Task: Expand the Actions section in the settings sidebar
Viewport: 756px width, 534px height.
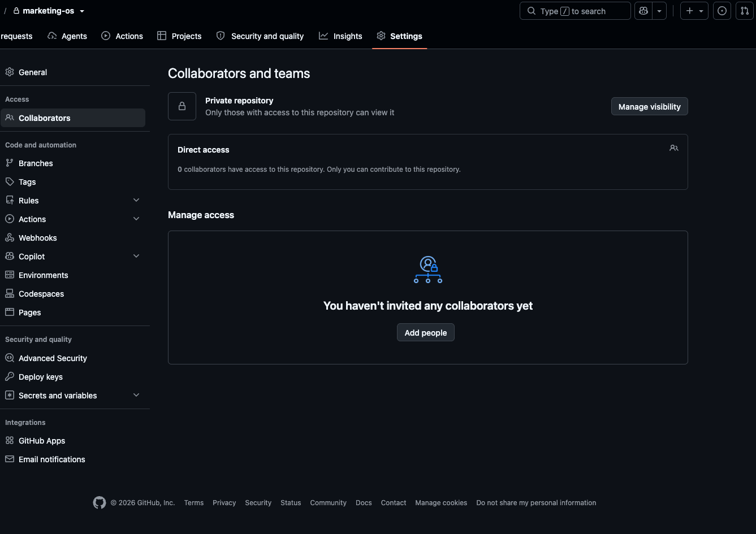Action: click(x=136, y=219)
